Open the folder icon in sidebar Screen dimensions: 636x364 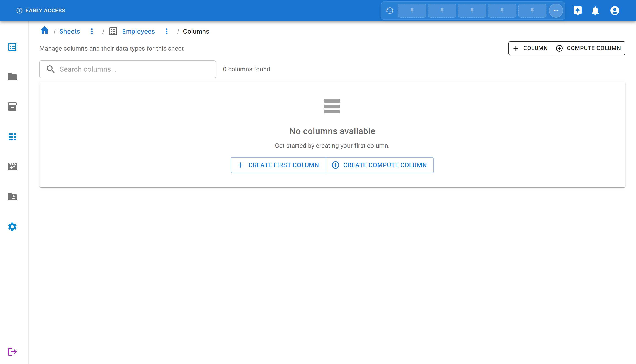12,77
